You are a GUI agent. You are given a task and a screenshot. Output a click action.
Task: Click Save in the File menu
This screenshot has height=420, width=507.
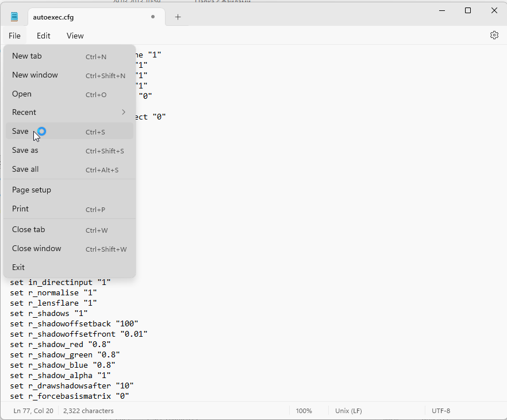70,131
